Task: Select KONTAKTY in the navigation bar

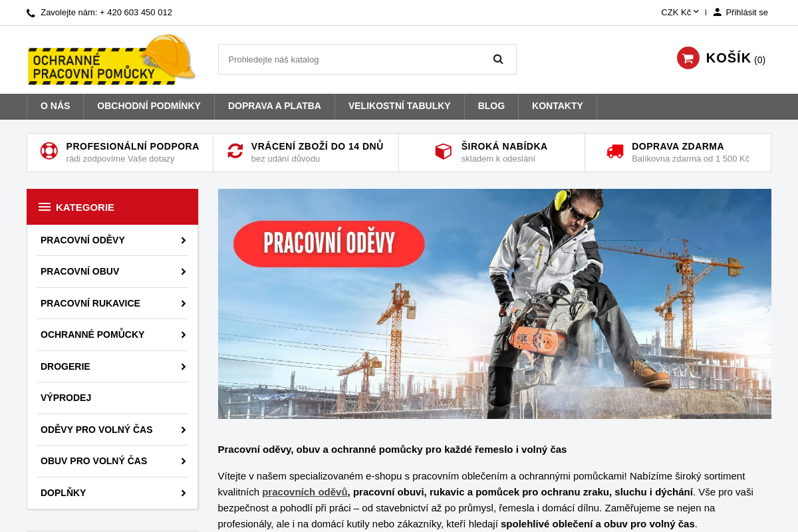Action: pyautogui.click(x=557, y=106)
